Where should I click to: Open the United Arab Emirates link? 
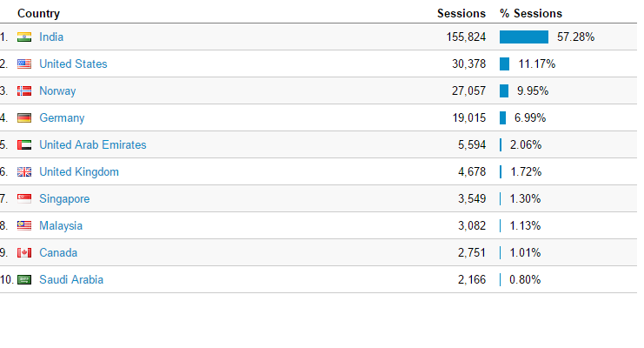93,145
